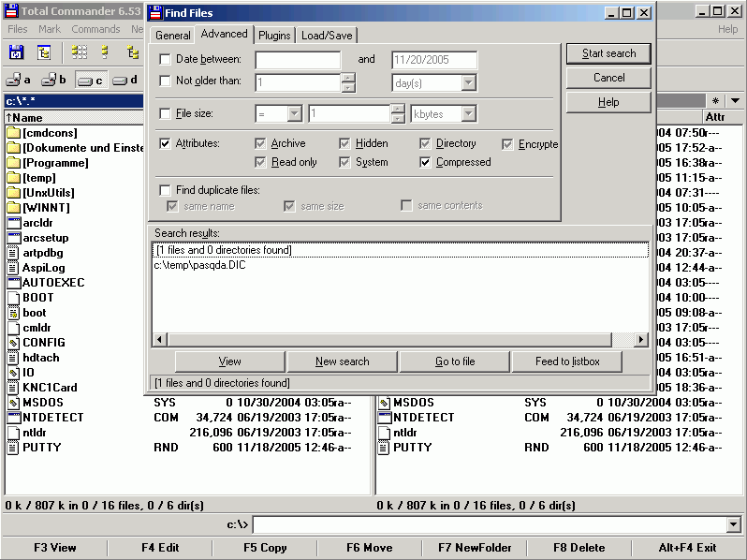
Task: Click the AUTOEXEC file icon
Action: click(14, 283)
